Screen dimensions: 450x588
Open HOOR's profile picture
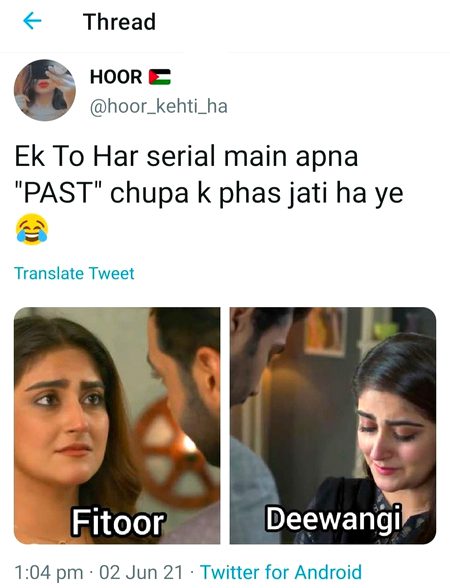coord(45,90)
